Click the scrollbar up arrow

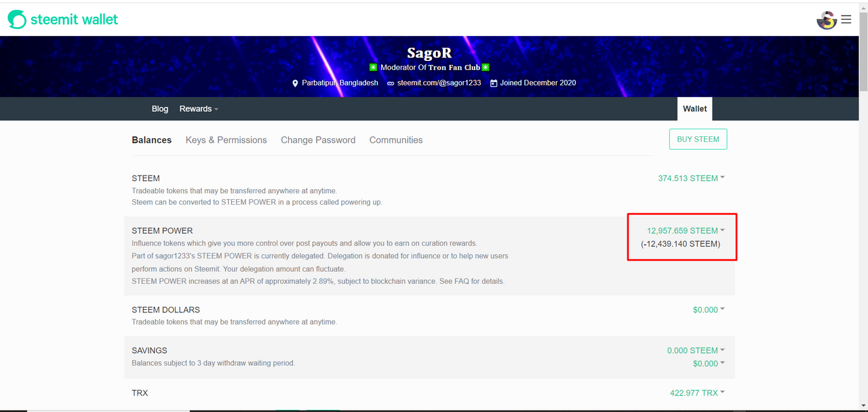tap(863, 6)
